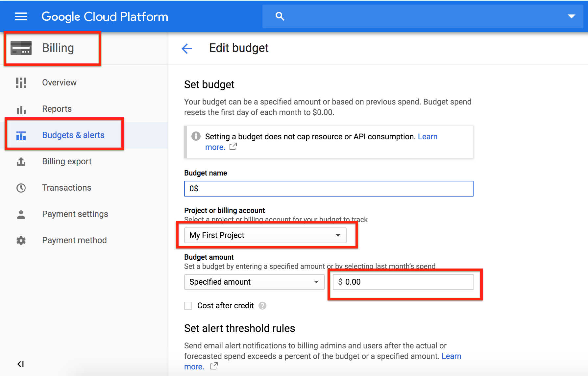Click the search magnifier icon
Image resolution: width=588 pixels, height=376 pixels.
coord(280,16)
